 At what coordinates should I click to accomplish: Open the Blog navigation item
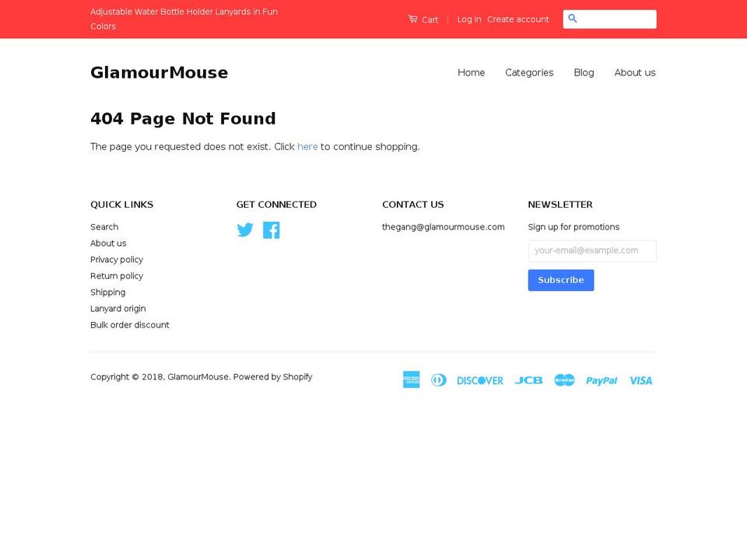pyautogui.click(x=584, y=72)
